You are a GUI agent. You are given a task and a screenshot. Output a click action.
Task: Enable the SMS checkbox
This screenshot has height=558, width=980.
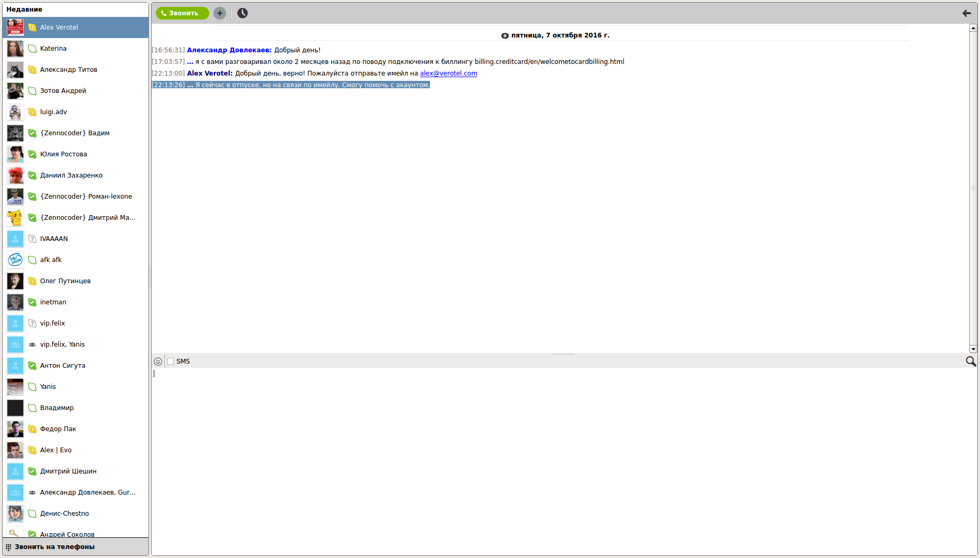(171, 361)
